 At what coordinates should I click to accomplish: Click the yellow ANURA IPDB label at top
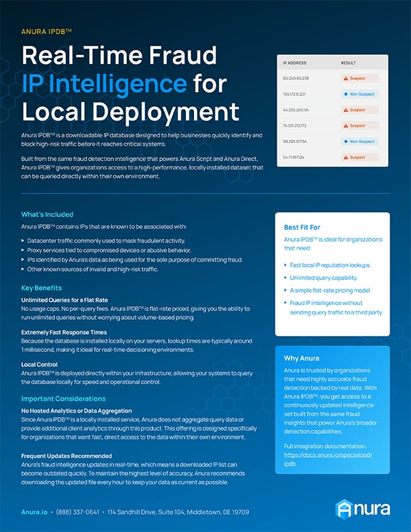click(x=46, y=32)
